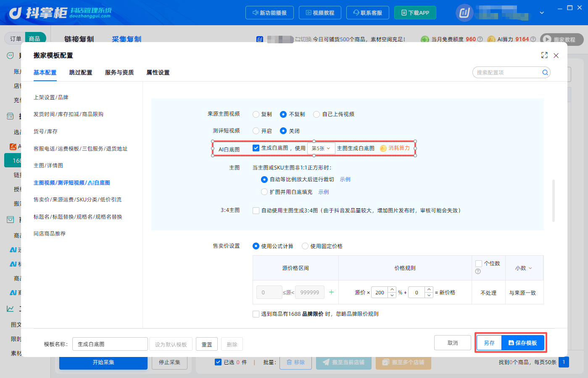This screenshot has height=378, width=588.
Task: Switch to the 基本配置 tab
Action: pos(45,73)
